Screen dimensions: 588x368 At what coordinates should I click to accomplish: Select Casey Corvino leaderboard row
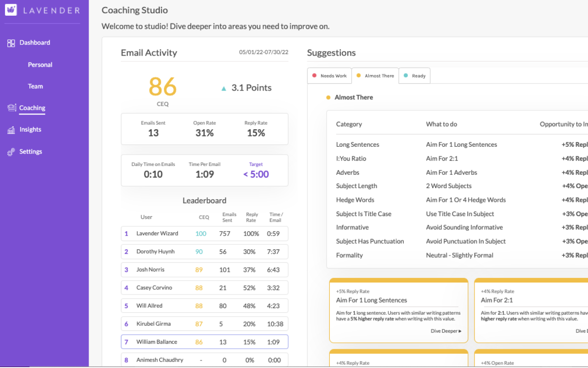coord(204,287)
